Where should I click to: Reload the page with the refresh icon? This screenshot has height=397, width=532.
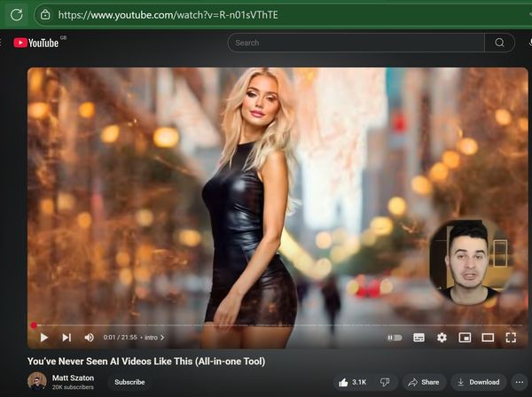(x=16, y=14)
